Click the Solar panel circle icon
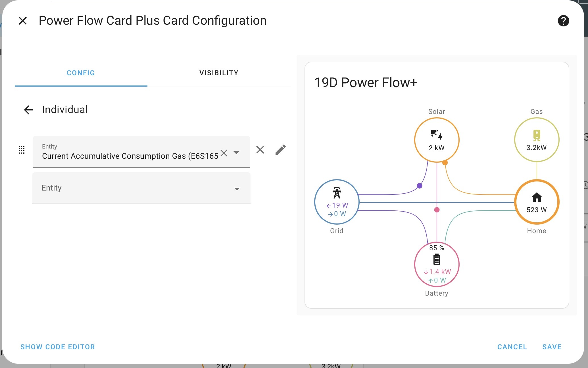The width and height of the screenshot is (588, 368). (437, 140)
